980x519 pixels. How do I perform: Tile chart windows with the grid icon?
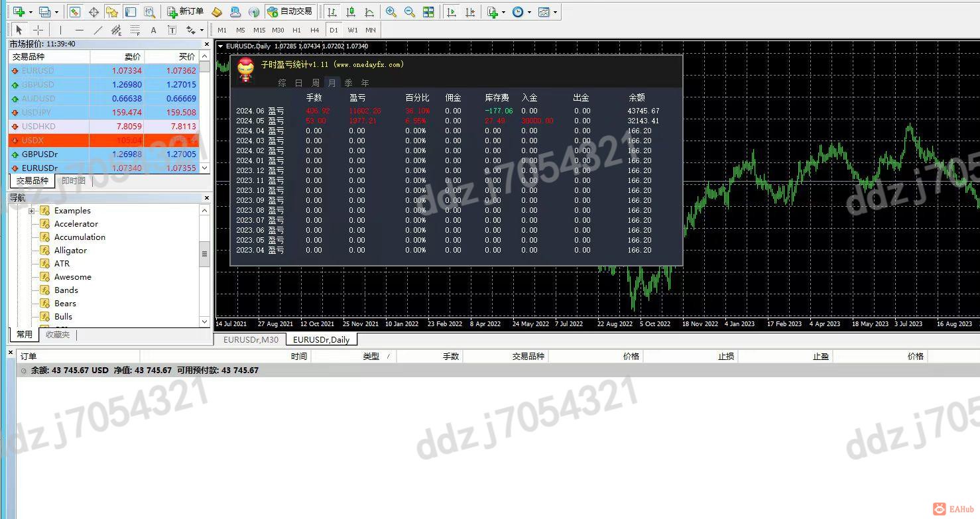click(428, 12)
